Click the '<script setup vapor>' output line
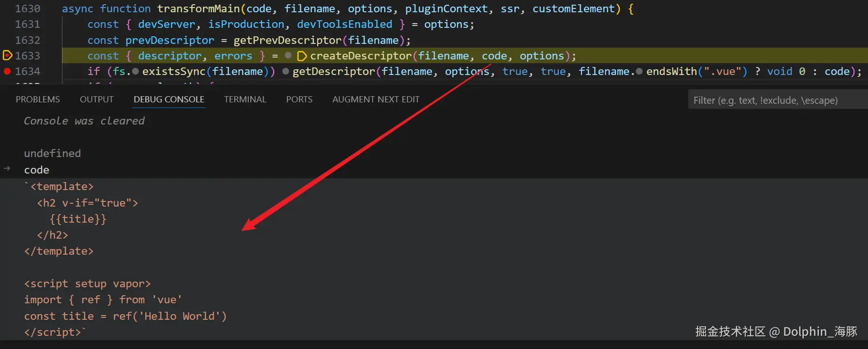Screen dimensions: 868x349 click(87, 283)
